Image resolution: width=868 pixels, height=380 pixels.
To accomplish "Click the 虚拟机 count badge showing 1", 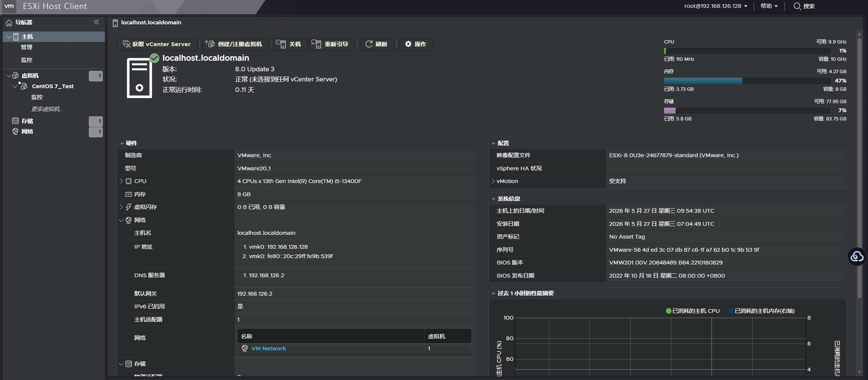I will click(96, 76).
